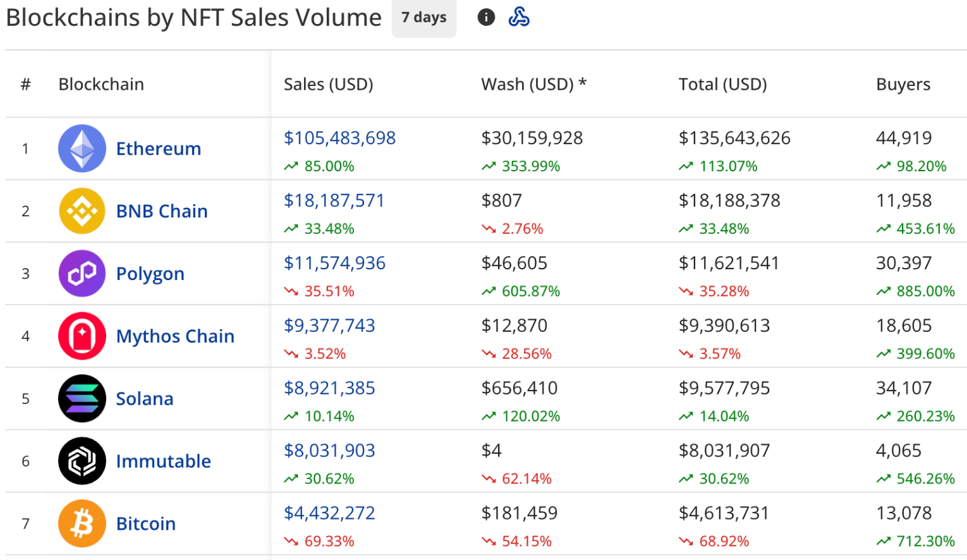Click the blue webhook icon in header

click(519, 17)
